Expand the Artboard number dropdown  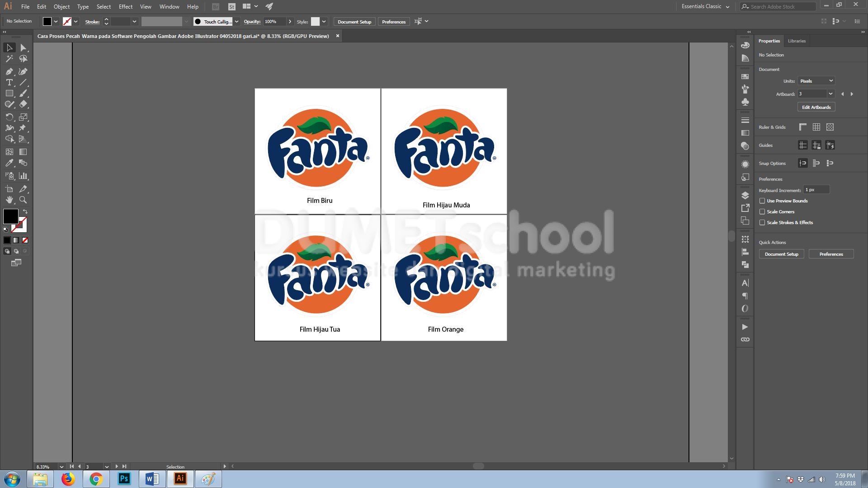[831, 94]
